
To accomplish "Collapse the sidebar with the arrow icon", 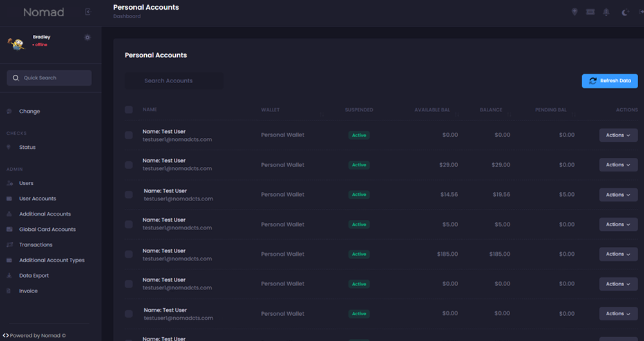I will click(88, 12).
